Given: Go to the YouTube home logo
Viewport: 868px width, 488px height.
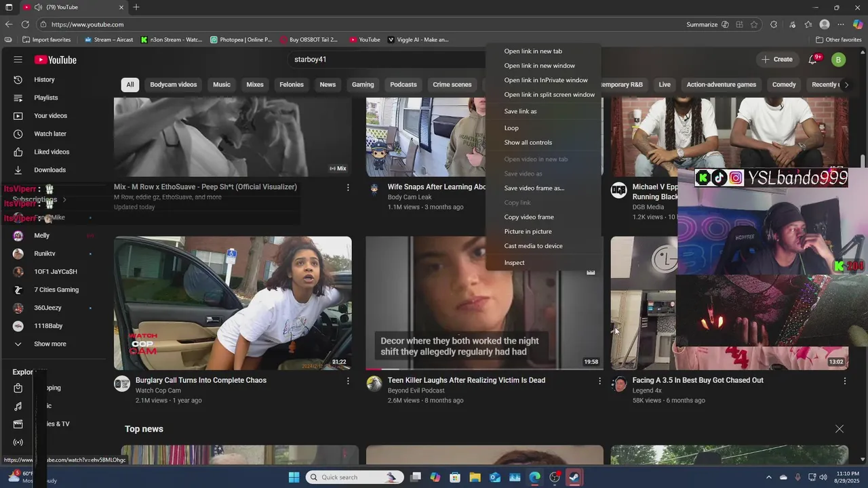Looking at the screenshot, I should [x=56, y=60].
